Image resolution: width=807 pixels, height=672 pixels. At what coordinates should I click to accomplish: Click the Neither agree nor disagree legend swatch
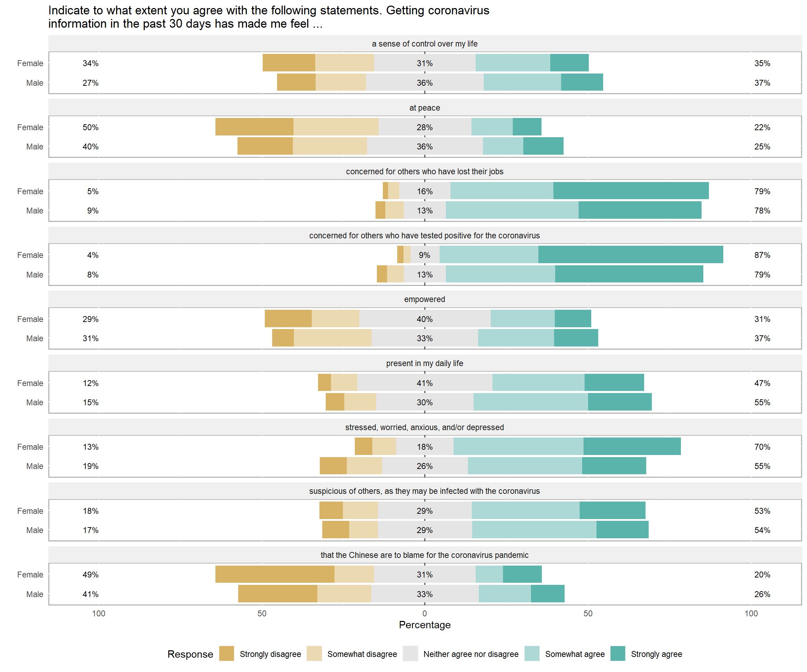coord(410,653)
